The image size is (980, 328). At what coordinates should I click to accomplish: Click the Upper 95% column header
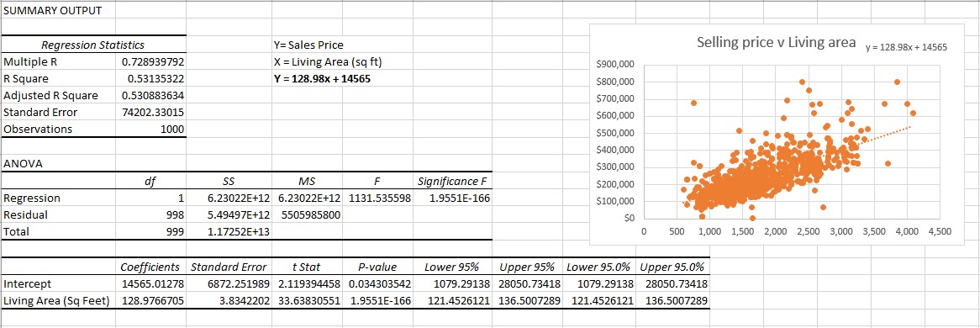click(527, 267)
